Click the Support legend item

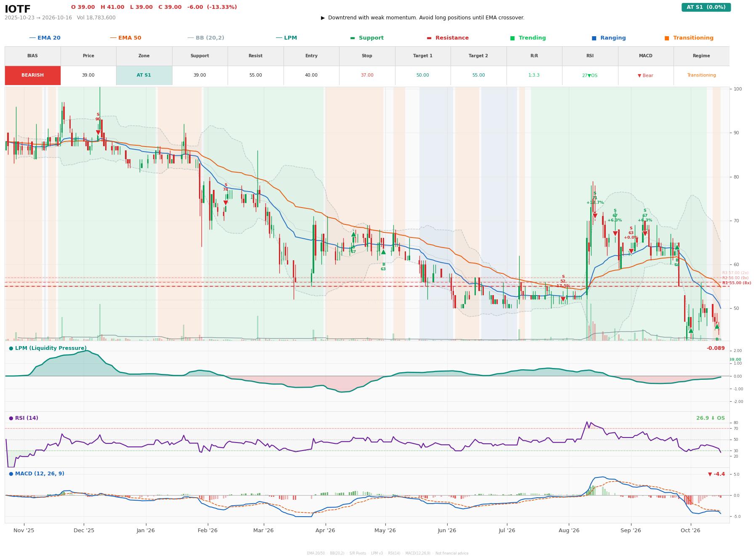click(367, 38)
